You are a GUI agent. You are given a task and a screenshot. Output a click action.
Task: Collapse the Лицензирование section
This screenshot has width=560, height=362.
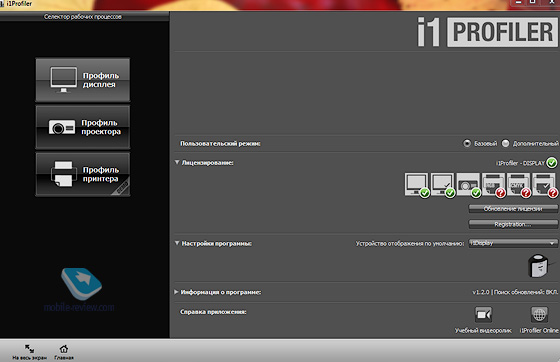(x=177, y=162)
